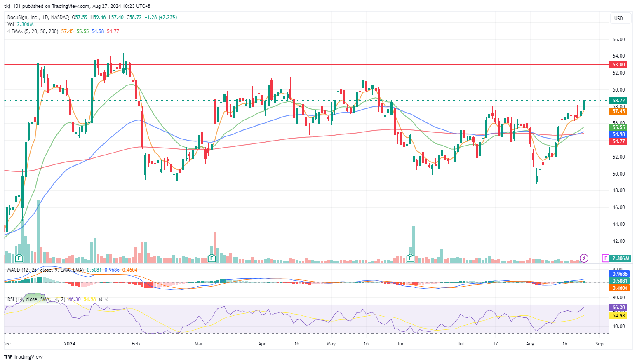Click the 50.00 price scale tick

click(618, 174)
